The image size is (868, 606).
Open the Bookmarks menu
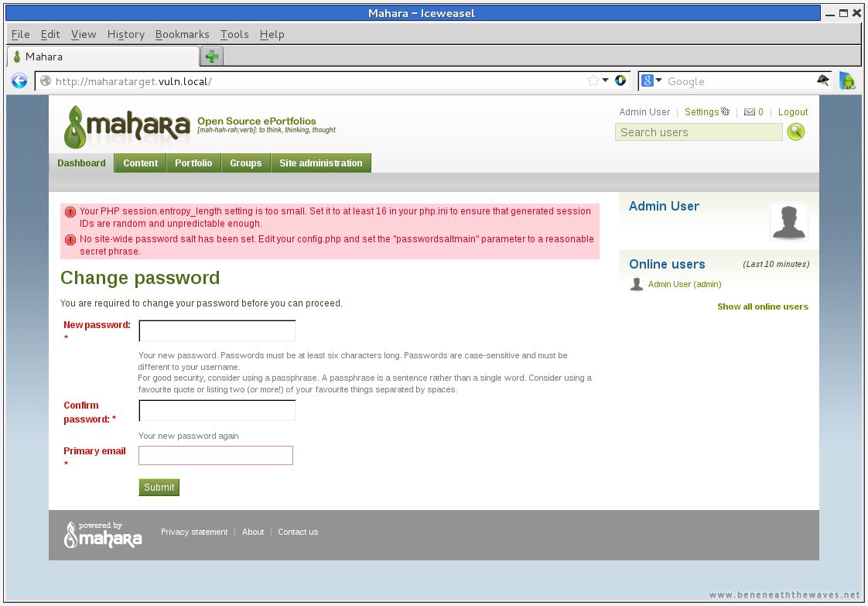[182, 34]
